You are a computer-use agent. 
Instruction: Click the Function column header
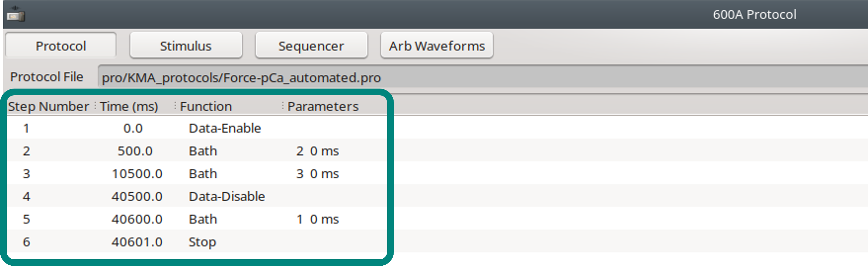click(x=205, y=106)
